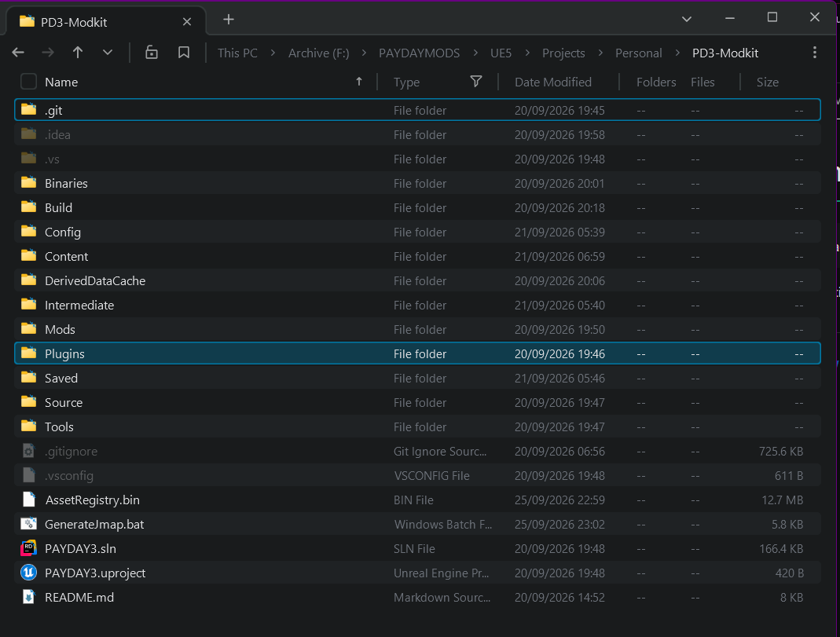Screen dimensions: 840x637
Task: Go to Projects in breadcrumb
Action: (x=563, y=53)
